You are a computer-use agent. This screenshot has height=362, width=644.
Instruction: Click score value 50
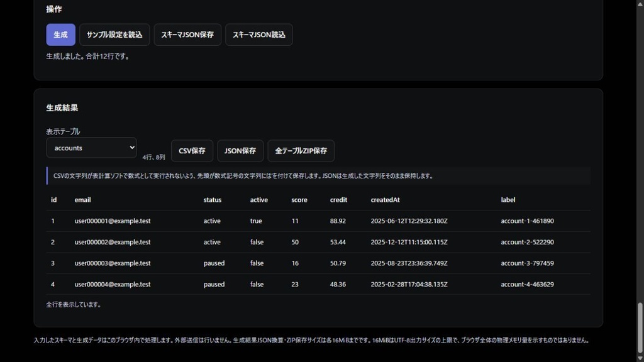295,242
